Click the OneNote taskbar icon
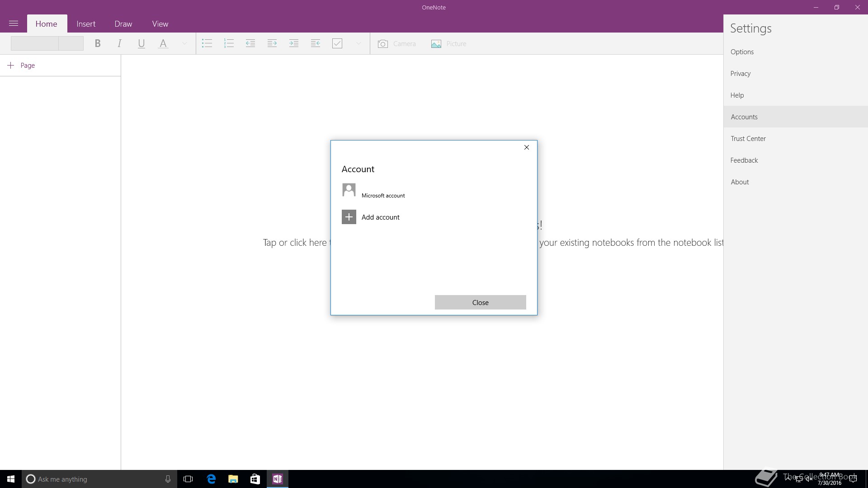The width and height of the screenshot is (868, 488). click(x=277, y=479)
